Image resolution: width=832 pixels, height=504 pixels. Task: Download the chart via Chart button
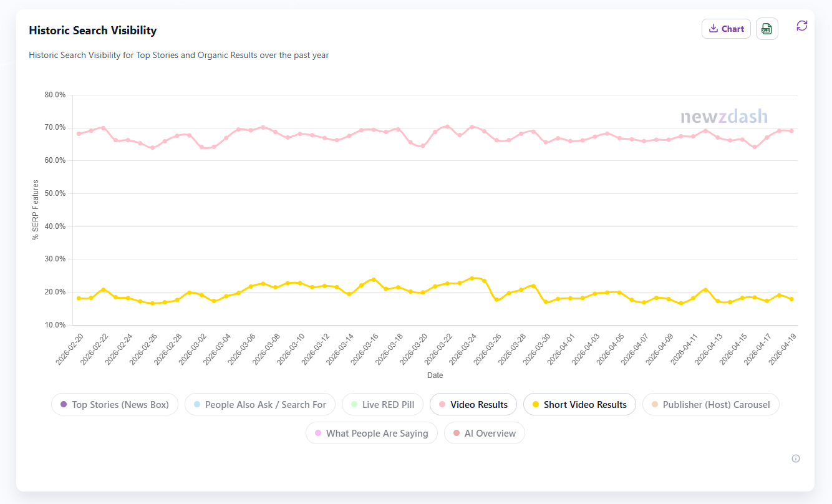click(726, 29)
